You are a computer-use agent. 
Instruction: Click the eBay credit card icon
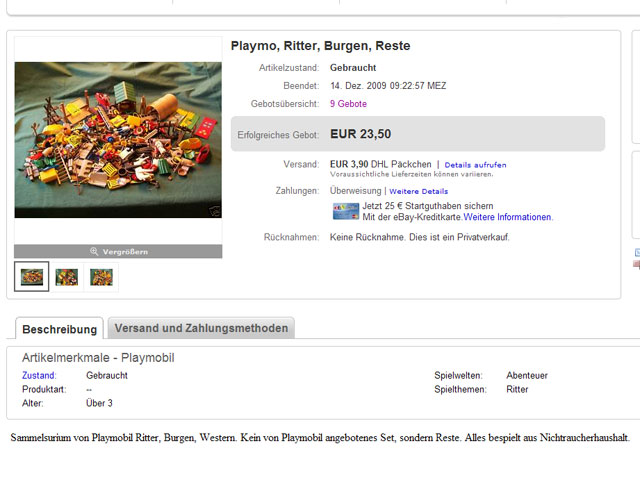(345, 211)
